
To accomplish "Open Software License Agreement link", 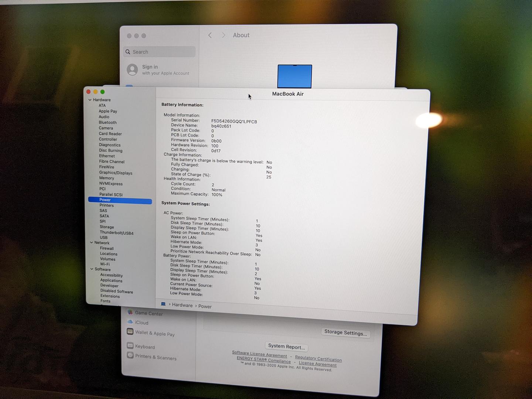I will [x=259, y=354].
